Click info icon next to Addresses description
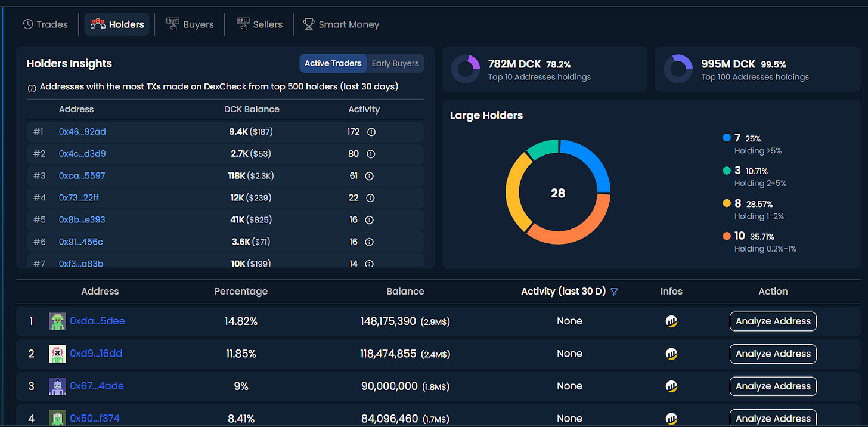 [x=32, y=88]
